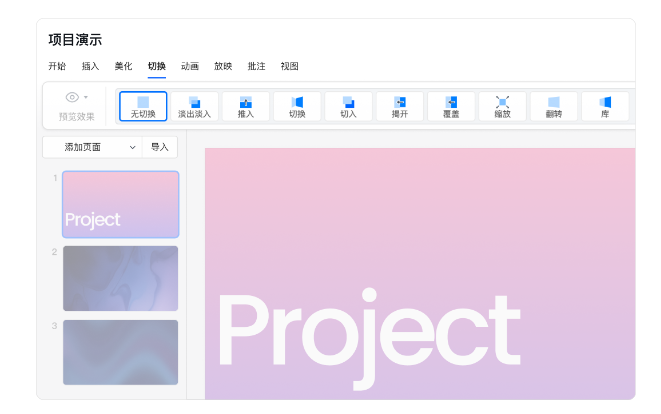Select the 无切换 (no transition) effect

[x=143, y=107]
